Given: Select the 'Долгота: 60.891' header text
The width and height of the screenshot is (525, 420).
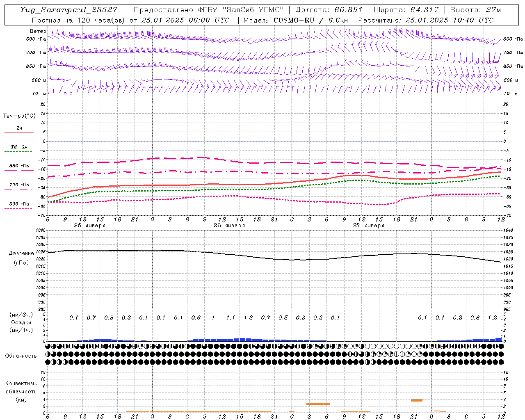Looking at the screenshot, I should (x=329, y=10).
